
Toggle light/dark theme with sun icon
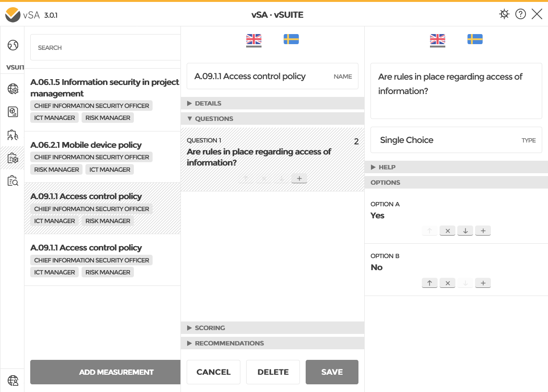(x=504, y=14)
